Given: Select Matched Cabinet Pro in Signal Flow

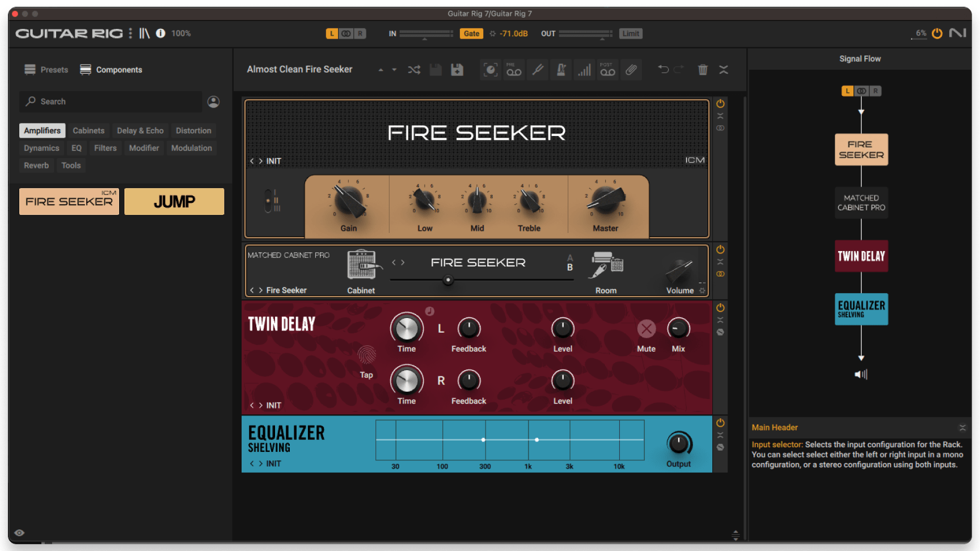Looking at the screenshot, I should (861, 203).
